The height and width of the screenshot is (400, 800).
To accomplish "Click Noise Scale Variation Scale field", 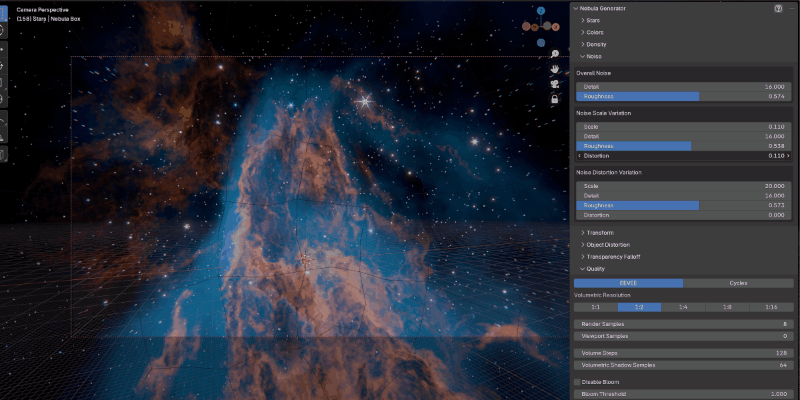I will pos(684,127).
